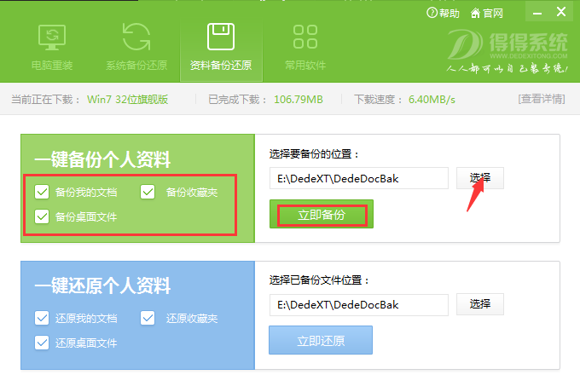Click 选择 beside the restore file location

coord(479,304)
